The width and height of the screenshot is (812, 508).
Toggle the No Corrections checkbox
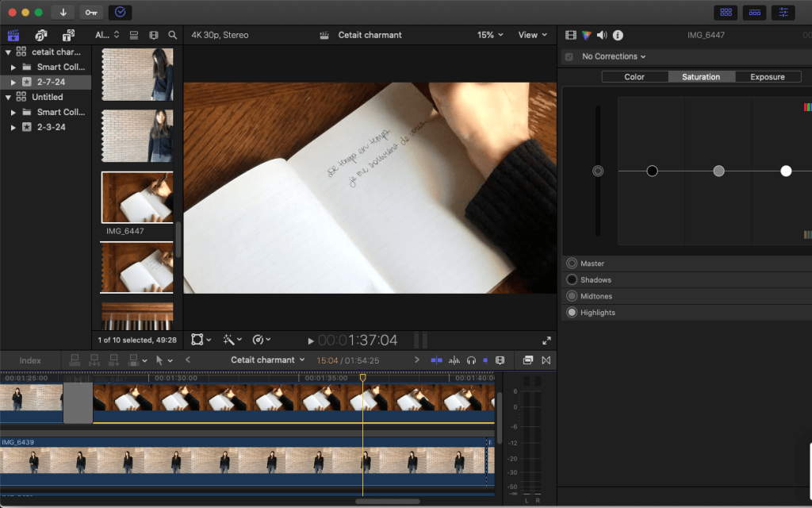(569, 56)
